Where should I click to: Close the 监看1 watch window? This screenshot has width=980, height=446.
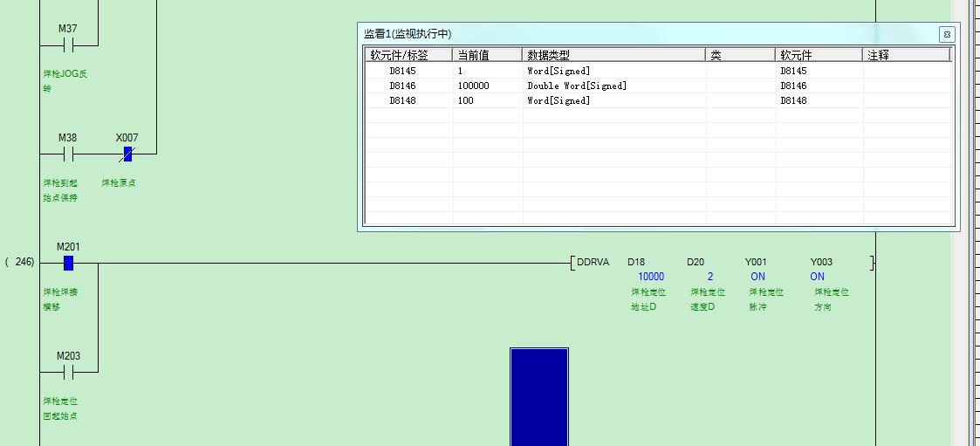[x=946, y=35]
